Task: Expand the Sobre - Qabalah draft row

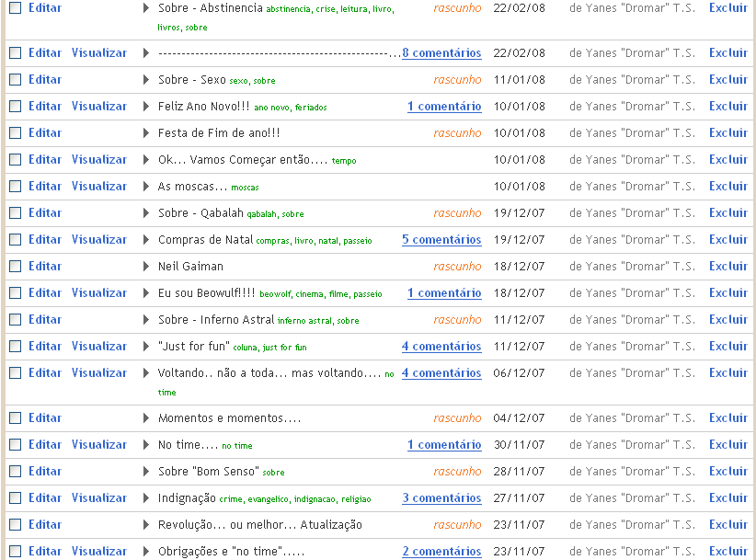Action: [146, 213]
